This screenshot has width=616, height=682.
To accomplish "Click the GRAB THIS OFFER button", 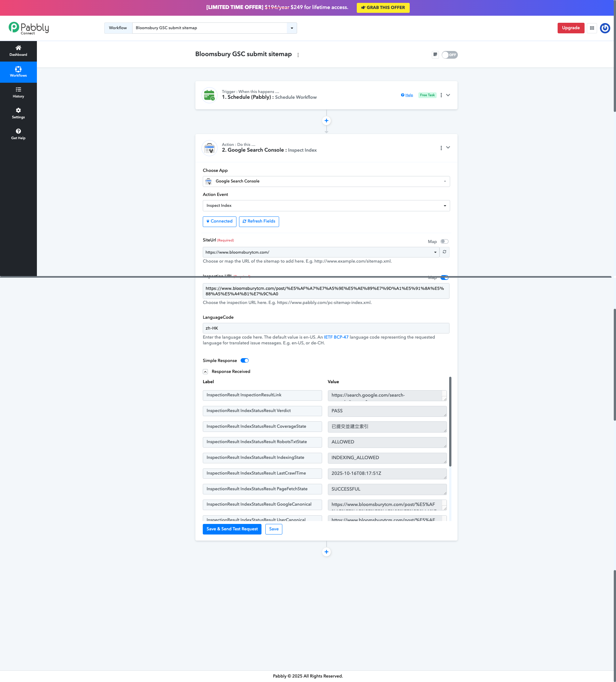I will [x=383, y=8].
